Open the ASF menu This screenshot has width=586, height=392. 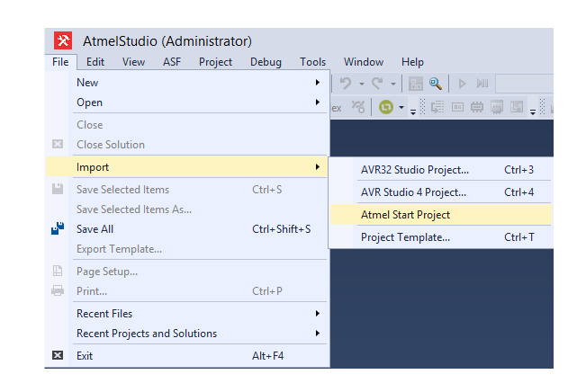pos(171,62)
